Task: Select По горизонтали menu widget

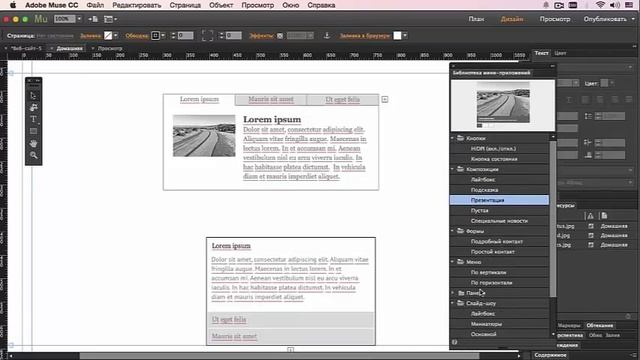Action: tap(499, 282)
